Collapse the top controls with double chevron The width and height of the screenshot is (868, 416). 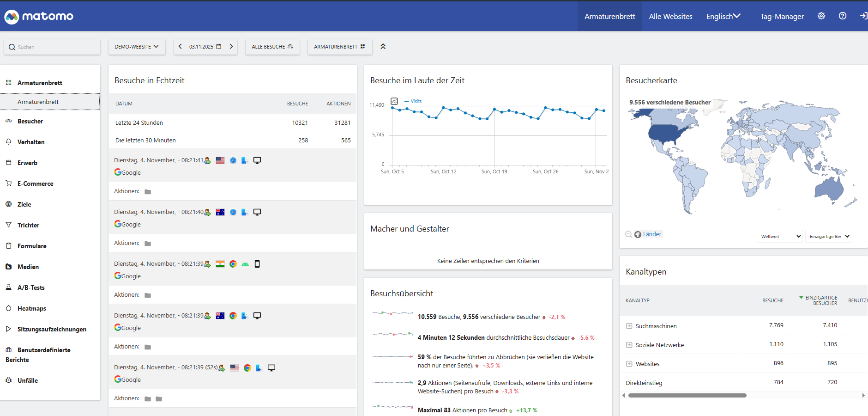383,47
